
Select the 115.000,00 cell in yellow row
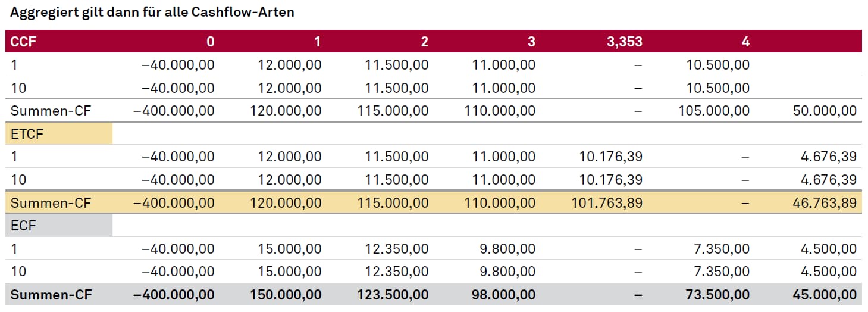tap(393, 203)
